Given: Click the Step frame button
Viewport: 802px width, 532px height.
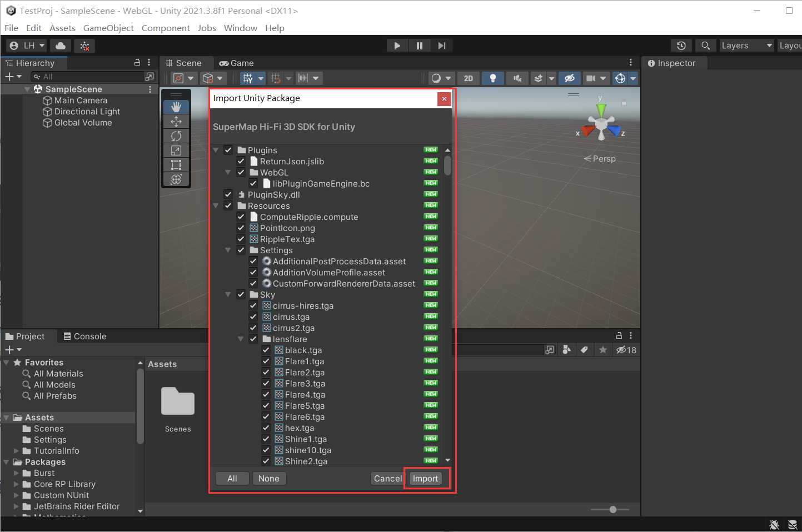Looking at the screenshot, I should point(442,46).
